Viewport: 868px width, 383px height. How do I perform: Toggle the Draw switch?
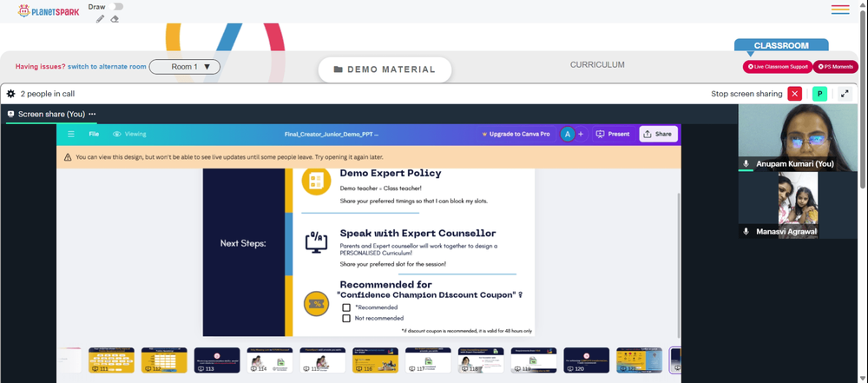[x=115, y=7]
